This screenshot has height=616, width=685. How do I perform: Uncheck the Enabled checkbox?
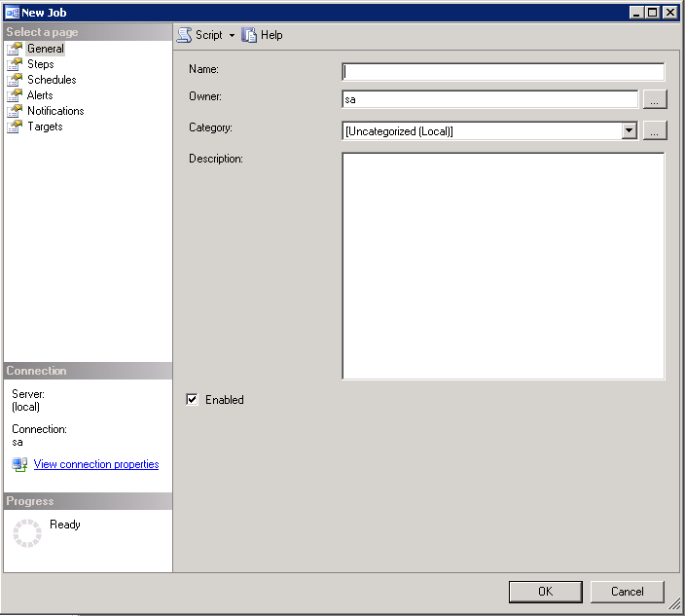point(192,399)
